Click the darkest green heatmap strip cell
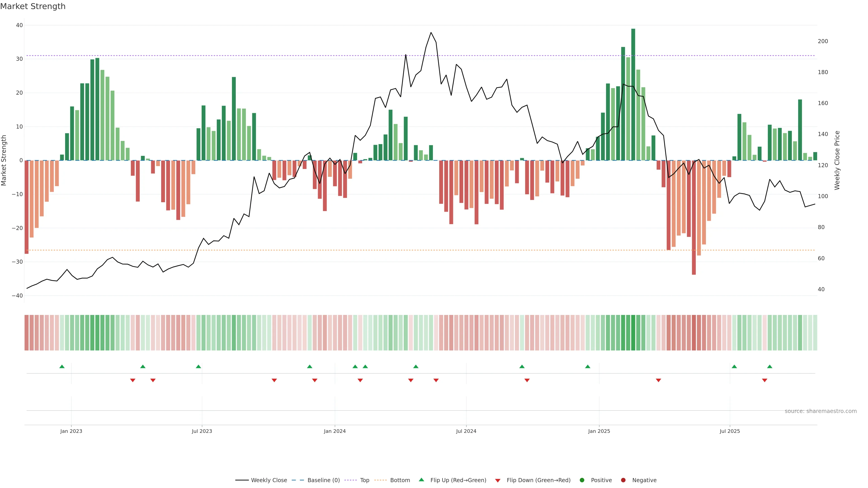 coord(633,332)
